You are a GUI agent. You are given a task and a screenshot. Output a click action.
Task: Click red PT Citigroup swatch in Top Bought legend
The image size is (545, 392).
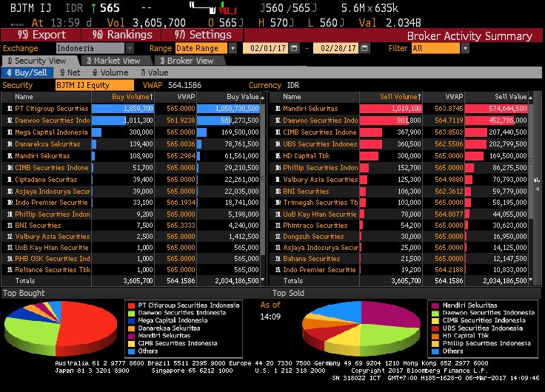(x=131, y=305)
